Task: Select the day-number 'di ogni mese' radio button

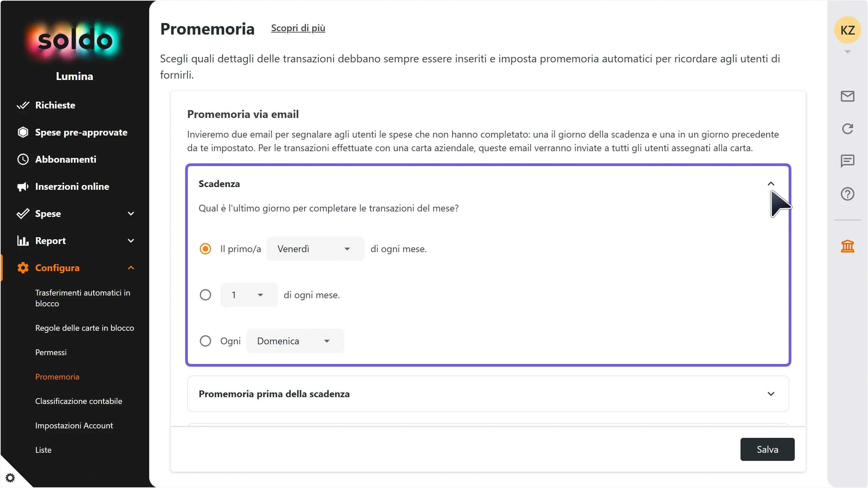Action: (205, 295)
